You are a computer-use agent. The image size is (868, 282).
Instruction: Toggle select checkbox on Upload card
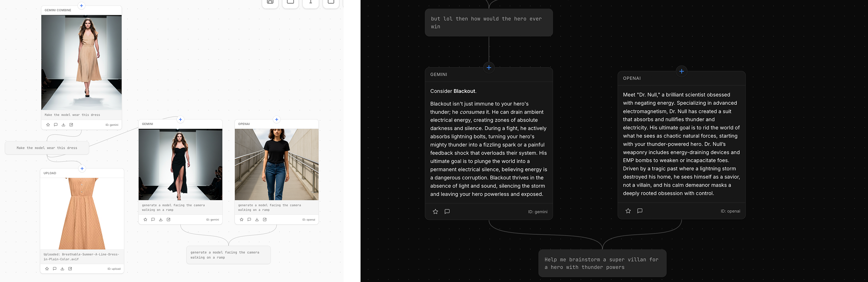pyautogui.click(x=70, y=269)
